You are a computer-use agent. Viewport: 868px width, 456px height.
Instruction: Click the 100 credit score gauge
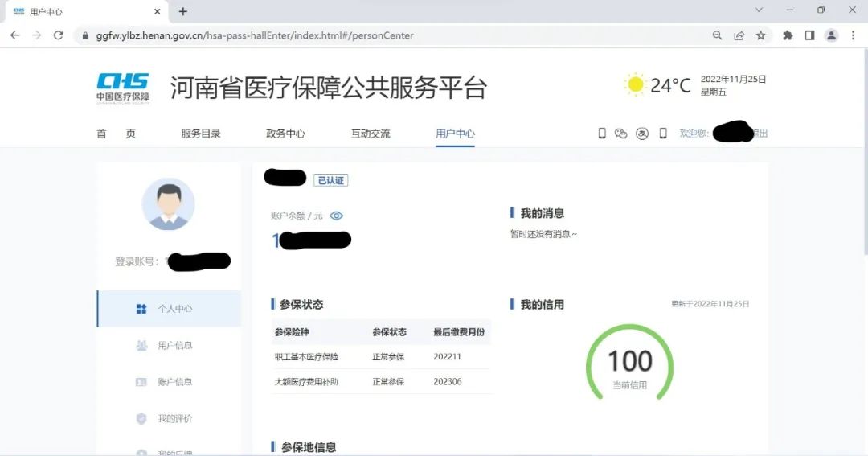click(x=629, y=363)
